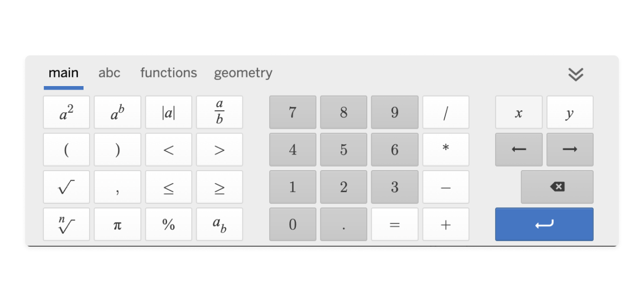Insert the percent symbol
The height and width of the screenshot is (302, 644).
169,224
